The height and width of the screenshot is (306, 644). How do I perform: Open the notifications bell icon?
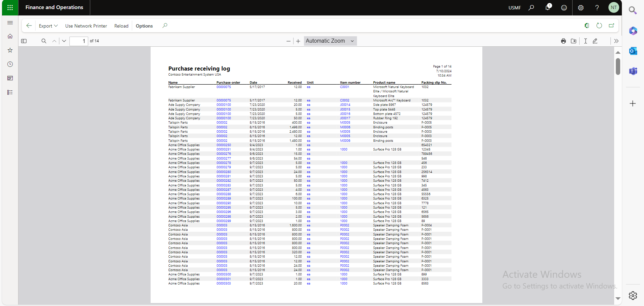[x=547, y=7]
